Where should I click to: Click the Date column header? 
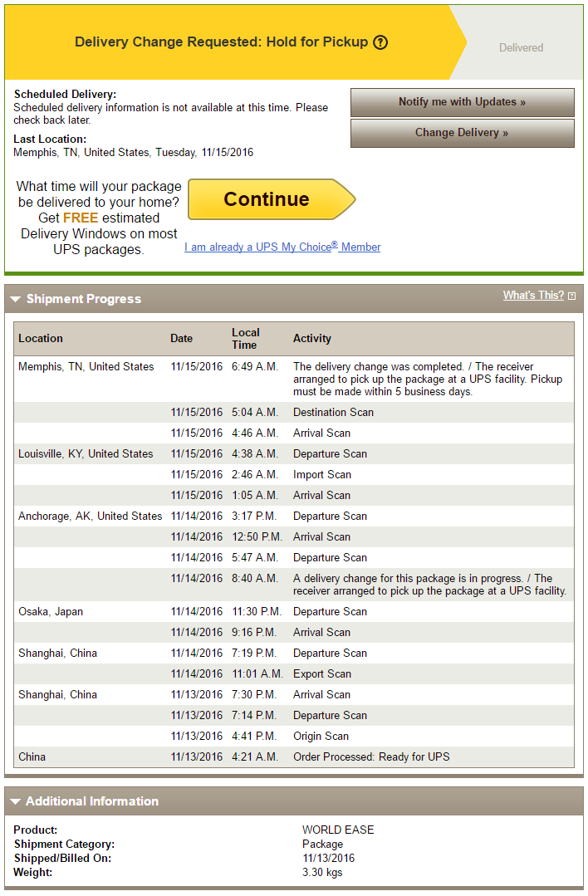pos(181,338)
